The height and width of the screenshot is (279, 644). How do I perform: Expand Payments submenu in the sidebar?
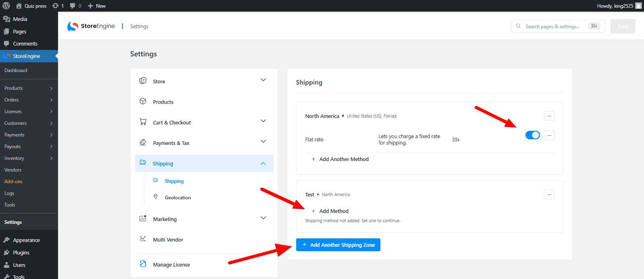(29, 135)
